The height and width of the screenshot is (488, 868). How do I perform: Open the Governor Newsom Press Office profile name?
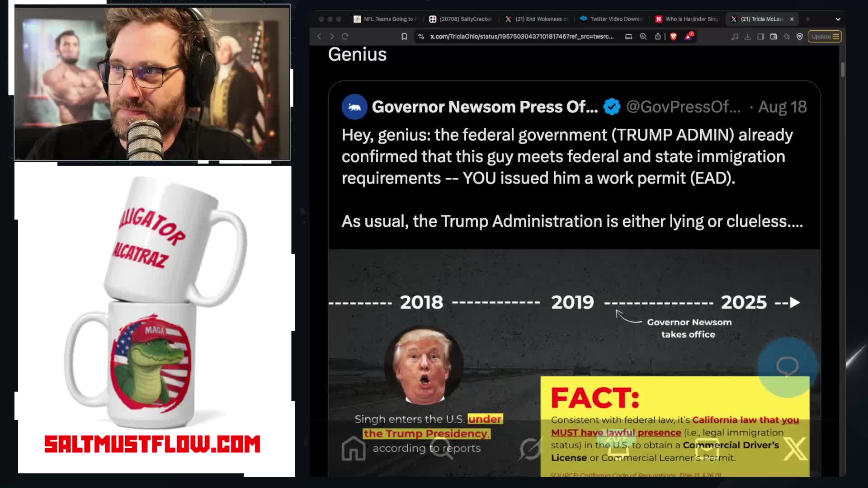click(485, 107)
